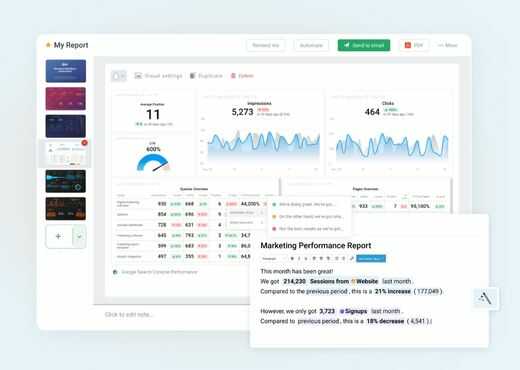The image size is (520, 370).
Task: Choose the red-dot suggestion text option
Action: pyautogui.click(x=307, y=229)
